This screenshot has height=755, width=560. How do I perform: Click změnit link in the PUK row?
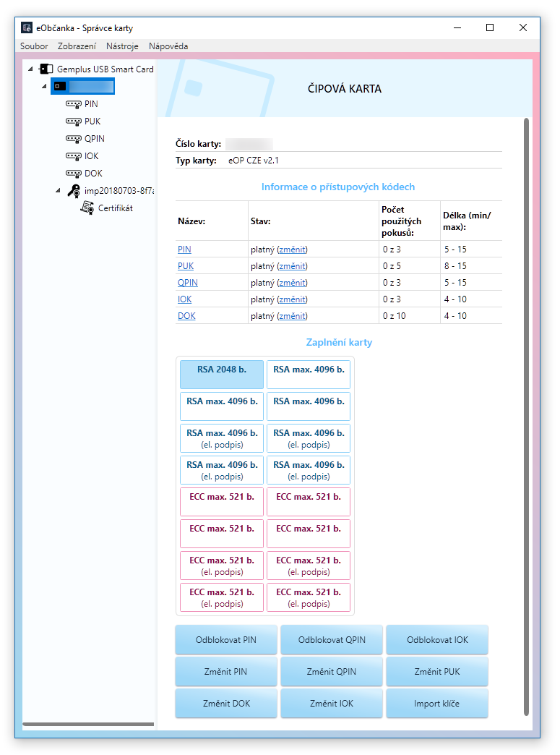[292, 266]
